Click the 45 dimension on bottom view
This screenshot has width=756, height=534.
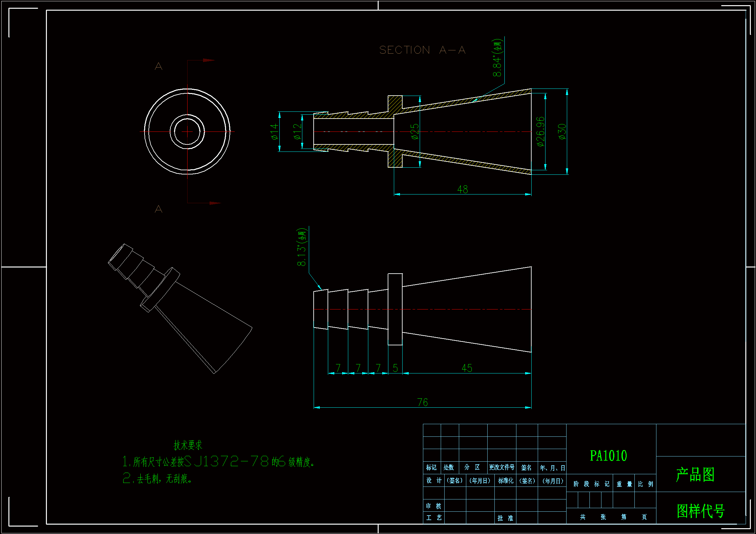467,368
